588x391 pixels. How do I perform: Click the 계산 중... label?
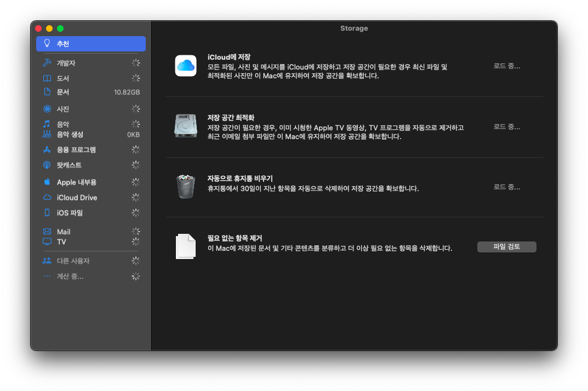(x=70, y=277)
